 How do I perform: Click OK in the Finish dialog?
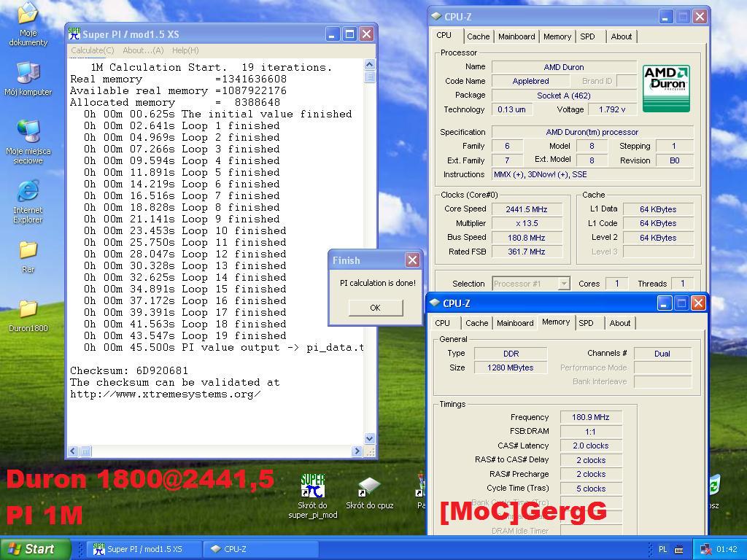[x=376, y=308]
